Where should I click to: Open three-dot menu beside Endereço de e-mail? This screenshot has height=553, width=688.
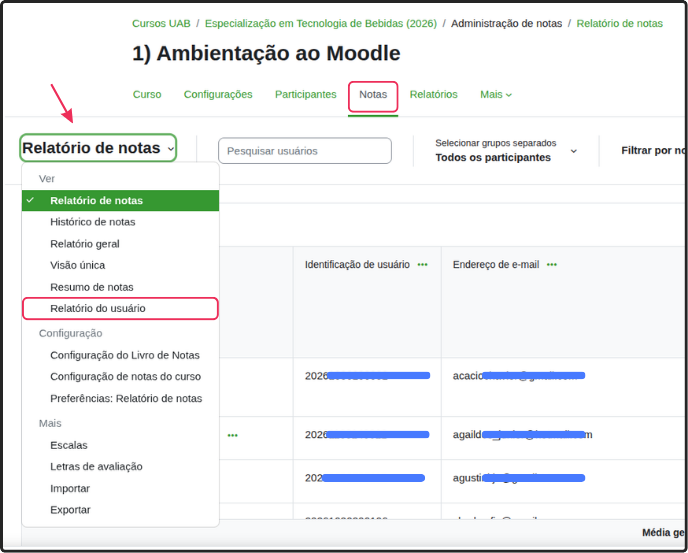(551, 265)
